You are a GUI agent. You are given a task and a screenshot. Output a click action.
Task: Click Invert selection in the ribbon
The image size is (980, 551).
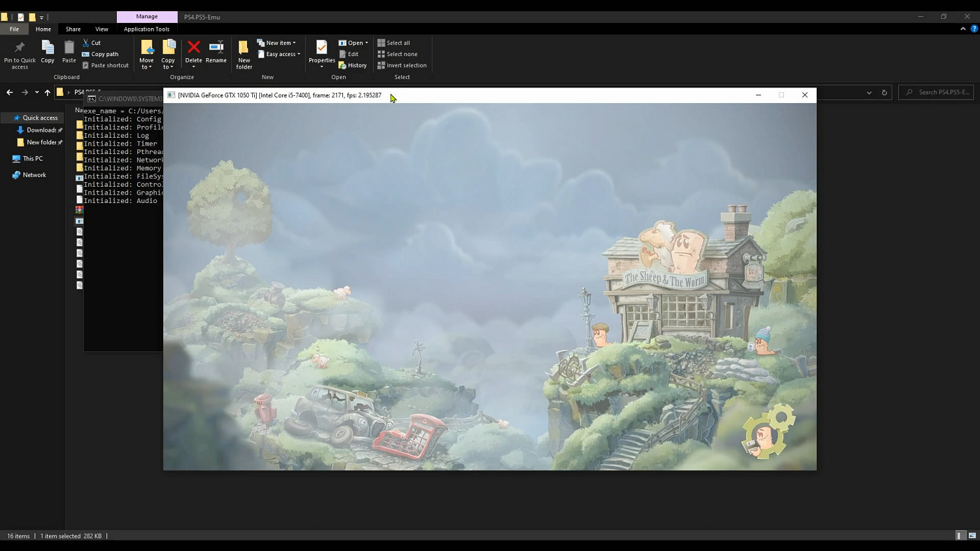coord(402,65)
